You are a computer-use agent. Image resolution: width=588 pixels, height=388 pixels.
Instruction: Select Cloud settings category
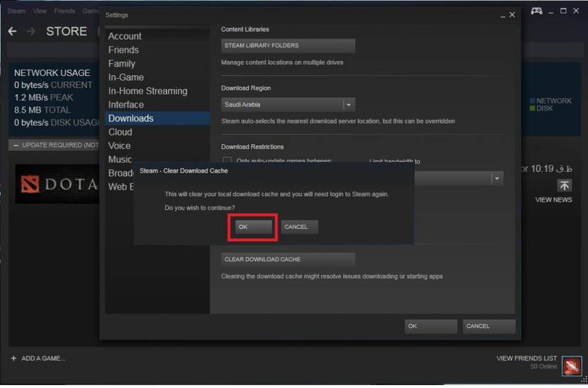(x=120, y=132)
